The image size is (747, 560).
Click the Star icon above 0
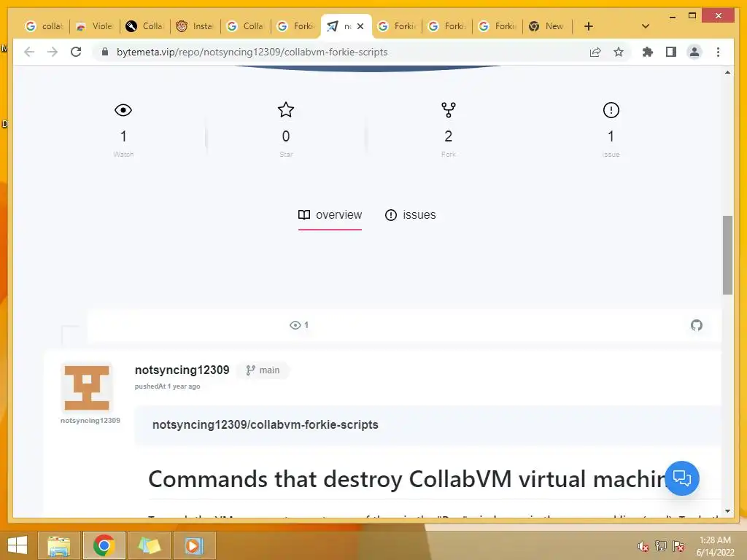point(286,109)
